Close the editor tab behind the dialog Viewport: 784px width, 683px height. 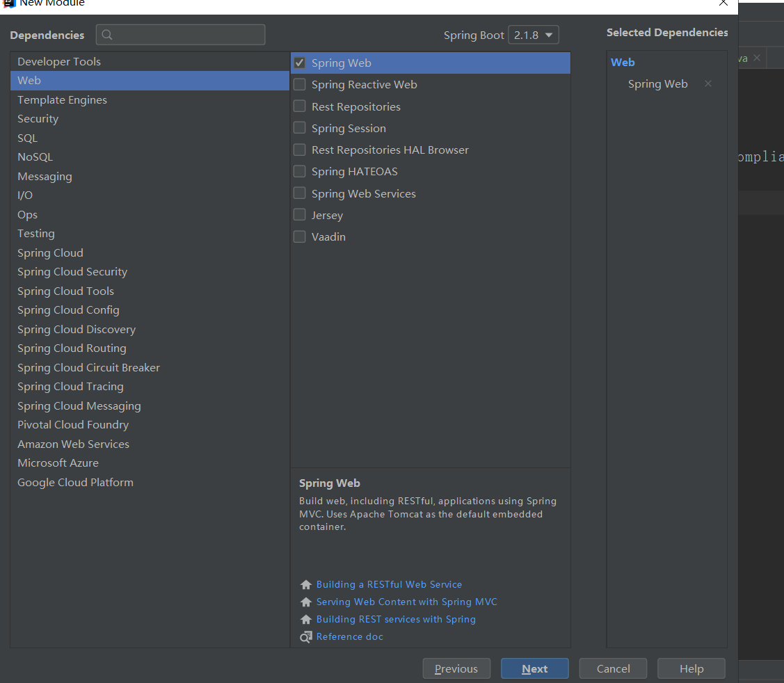(757, 58)
